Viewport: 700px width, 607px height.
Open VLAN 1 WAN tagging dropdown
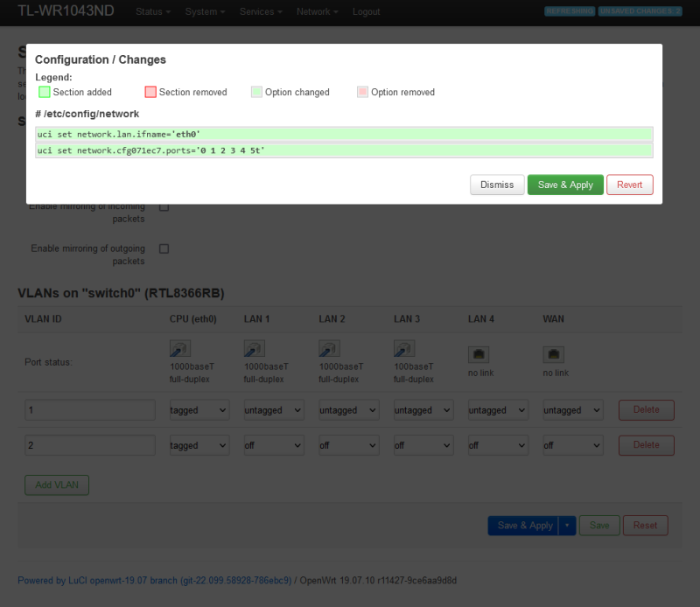pos(573,410)
